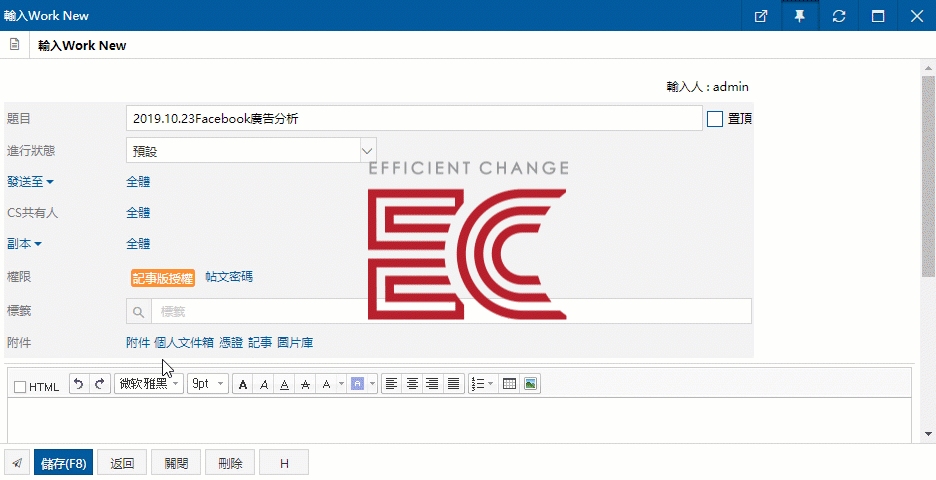Insert an image into the editor
Image resolution: width=936 pixels, height=480 pixels.
point(530,384)
